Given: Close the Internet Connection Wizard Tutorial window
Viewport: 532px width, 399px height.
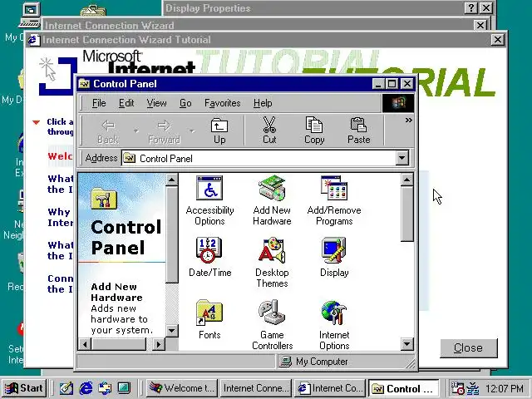Looking at the screenshot, I should pos(498,40).
